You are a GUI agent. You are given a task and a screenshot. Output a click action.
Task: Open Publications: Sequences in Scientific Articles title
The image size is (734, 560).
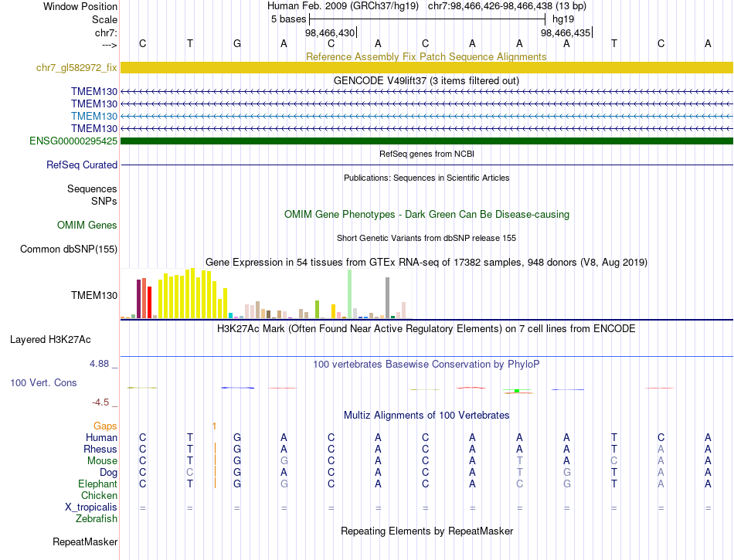click(426, 178)
